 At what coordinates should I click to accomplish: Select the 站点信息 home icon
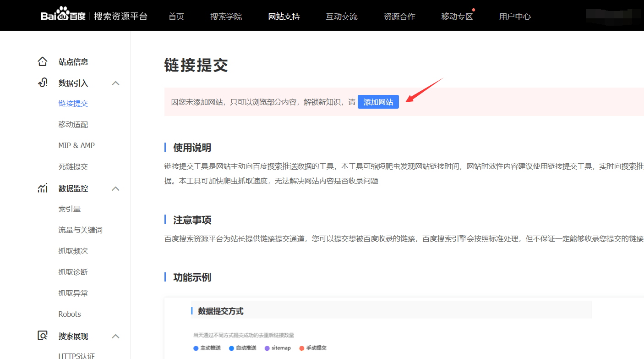(x=43, y=61)
